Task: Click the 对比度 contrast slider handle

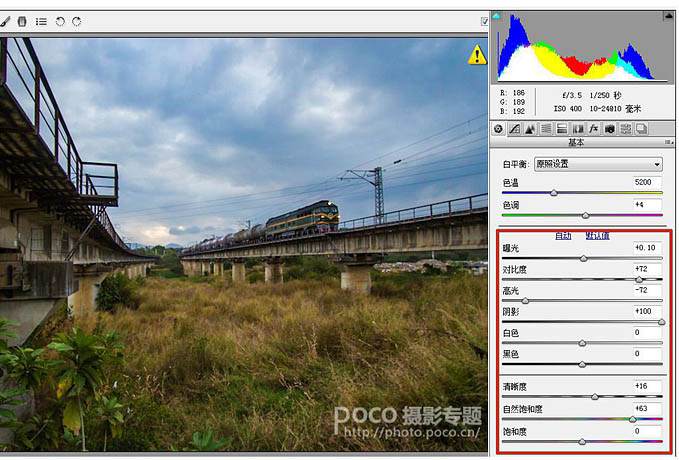Action: click(639, 279)
